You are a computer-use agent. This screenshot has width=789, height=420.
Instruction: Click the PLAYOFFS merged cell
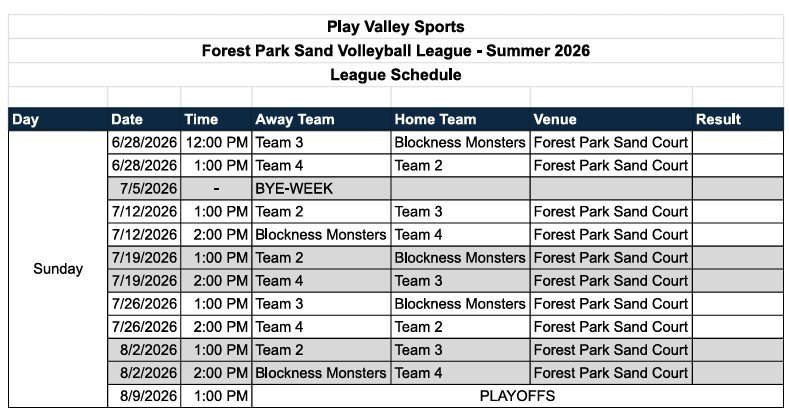(x=517, y=396)
